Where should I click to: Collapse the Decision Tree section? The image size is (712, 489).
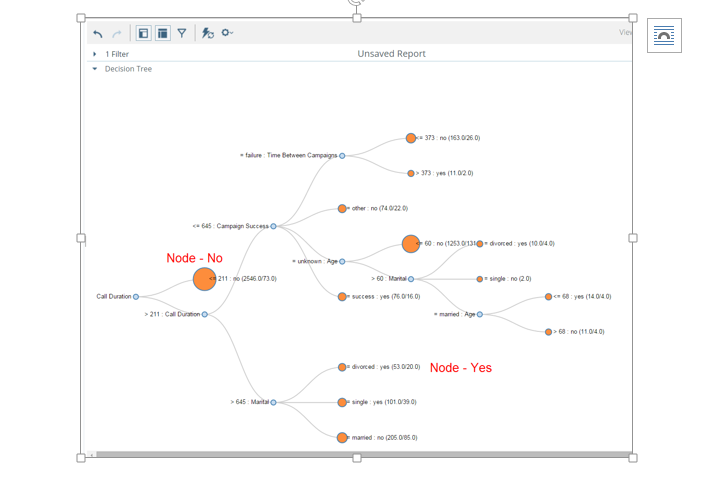(x=94, y=69)
